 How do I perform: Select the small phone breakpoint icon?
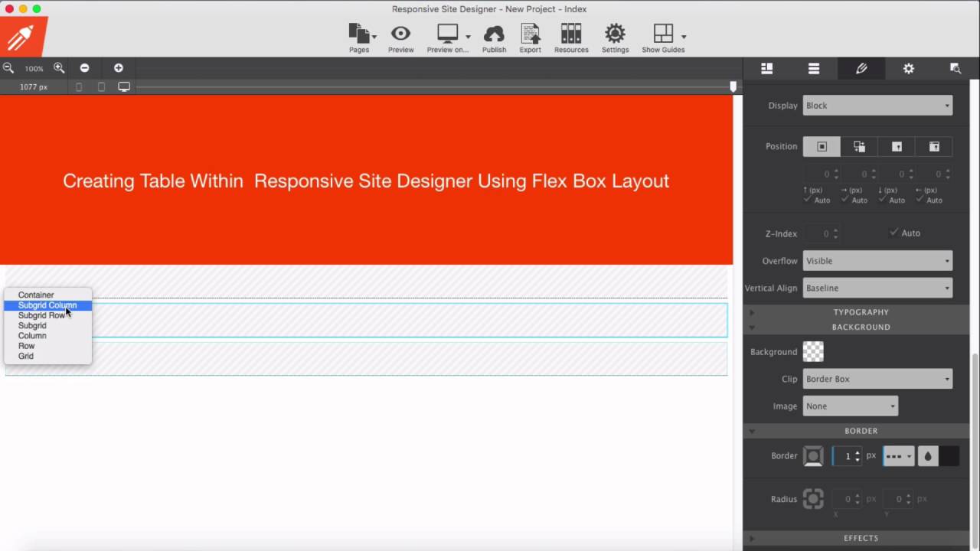79,87
